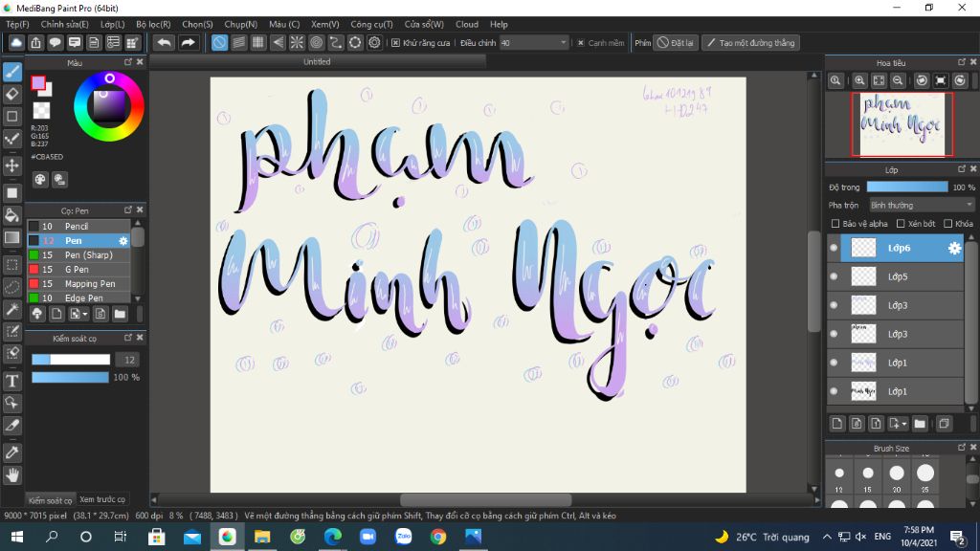
Task: Select the Select Pen tool
Action: (11, 331)
